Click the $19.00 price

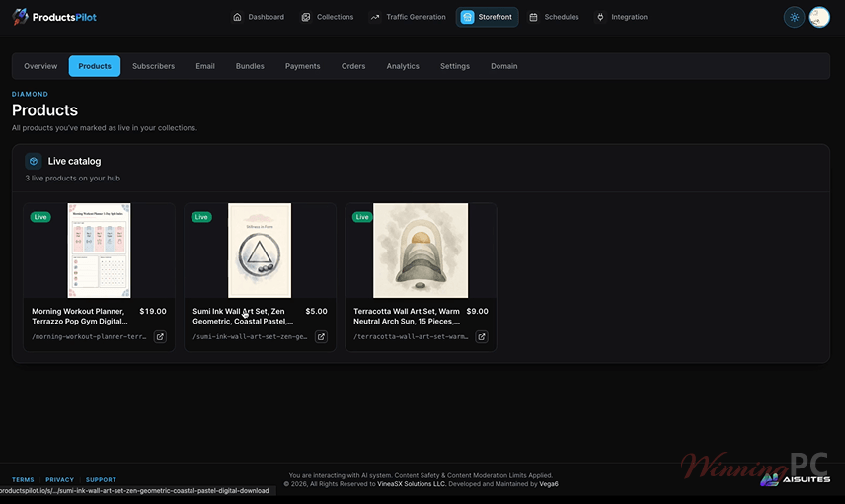153,312
